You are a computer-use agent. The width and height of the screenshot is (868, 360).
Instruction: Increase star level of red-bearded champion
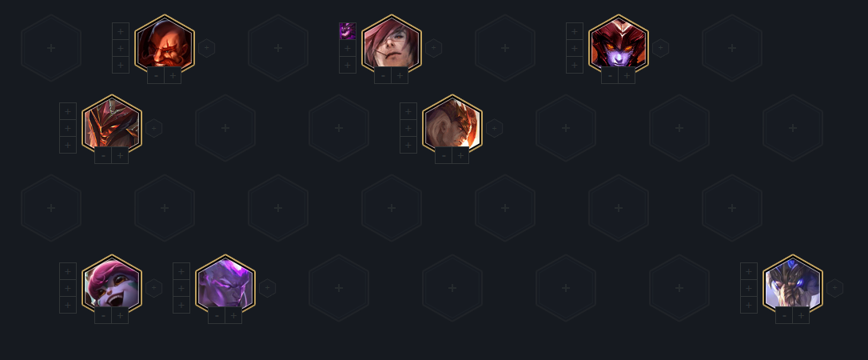click(x=173, y=76)
